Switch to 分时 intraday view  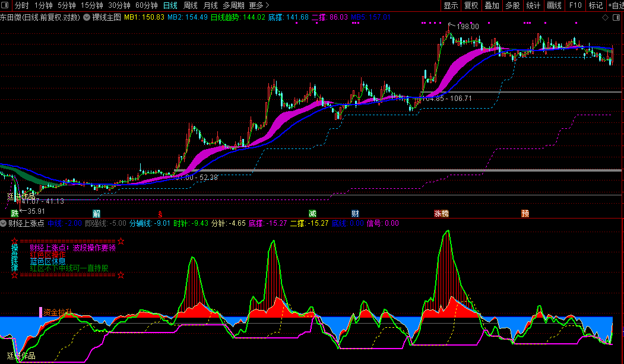21,5
